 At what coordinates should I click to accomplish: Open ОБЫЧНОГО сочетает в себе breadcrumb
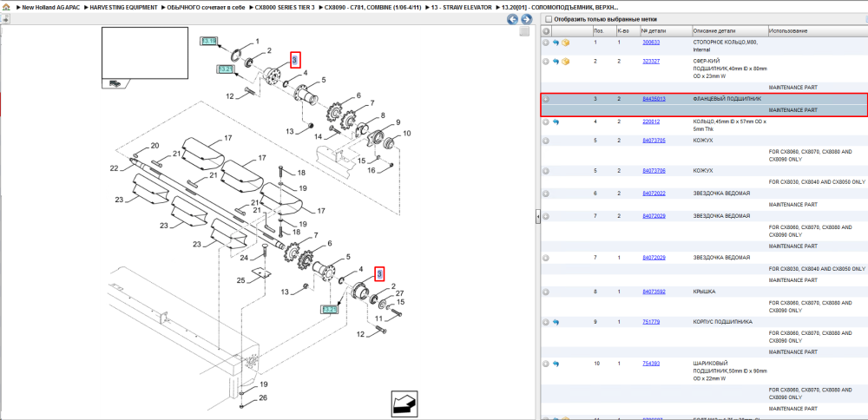point(204,8)
